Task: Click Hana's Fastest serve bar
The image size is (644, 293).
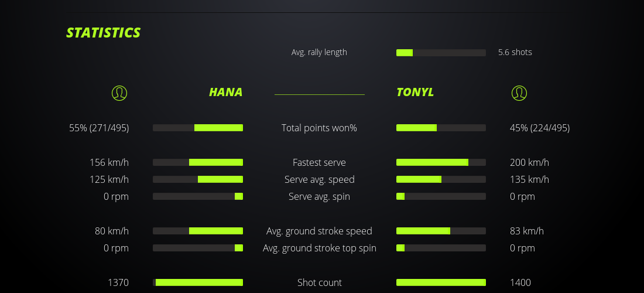Action: point(198,162)
